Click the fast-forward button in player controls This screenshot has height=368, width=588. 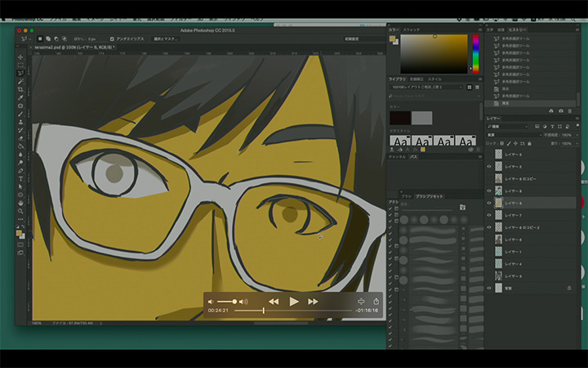click(x=313, y=302)
